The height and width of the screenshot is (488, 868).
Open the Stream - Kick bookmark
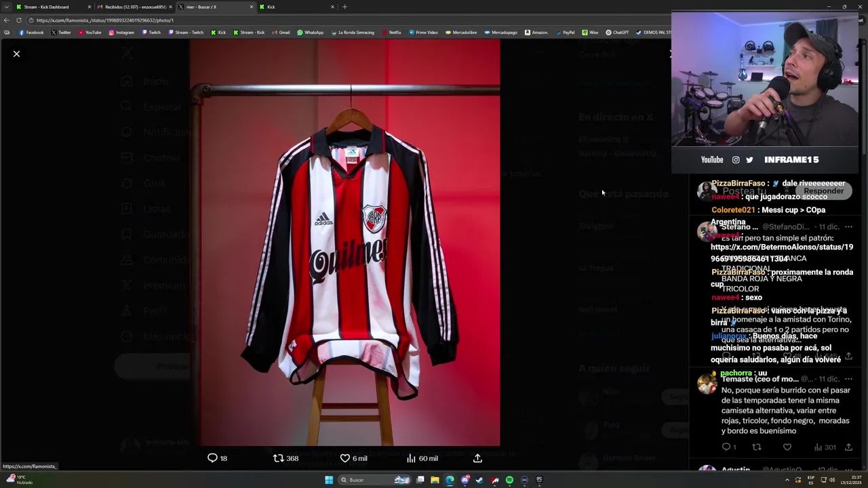tap(249, 33)
